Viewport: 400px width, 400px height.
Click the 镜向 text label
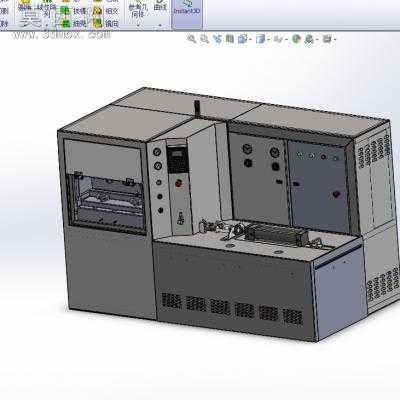(x=112, y=23)
